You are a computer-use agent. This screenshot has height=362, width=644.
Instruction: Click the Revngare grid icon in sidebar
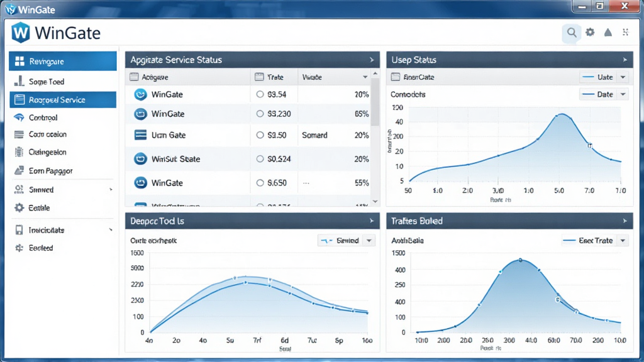tap(19, 61)
